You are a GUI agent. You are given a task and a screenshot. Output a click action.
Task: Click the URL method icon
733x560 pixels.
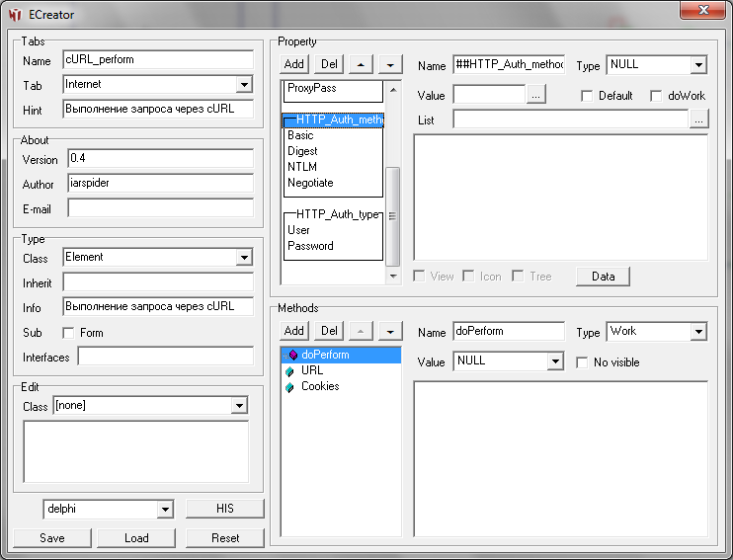pyautogui.click(x=289, y=371)
